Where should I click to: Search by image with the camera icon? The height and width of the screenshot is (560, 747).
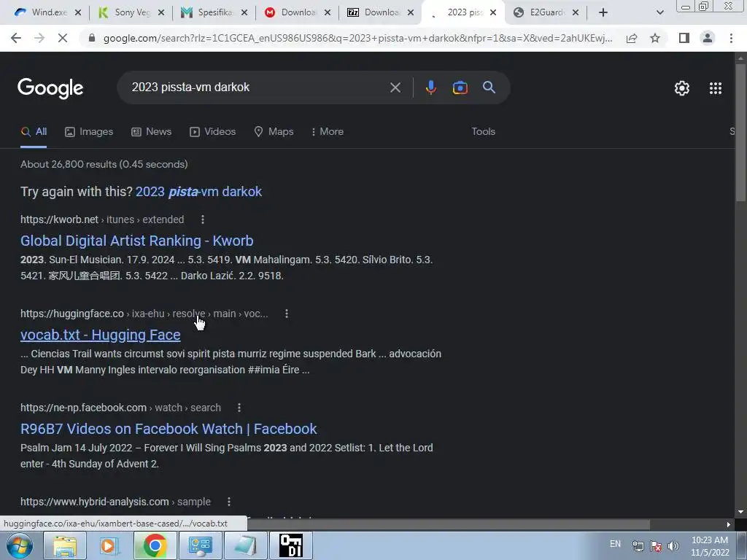pyautogui.click(x=460, y=87)
